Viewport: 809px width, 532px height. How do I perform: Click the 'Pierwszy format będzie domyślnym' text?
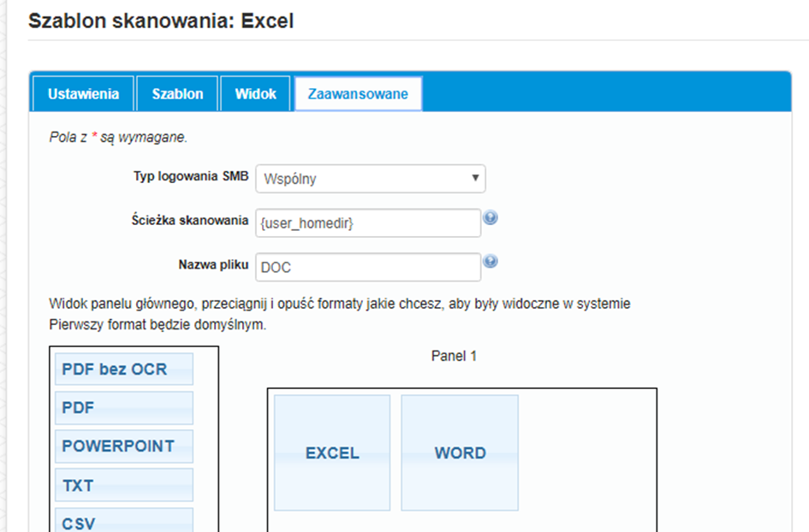(x=158, y=325)
